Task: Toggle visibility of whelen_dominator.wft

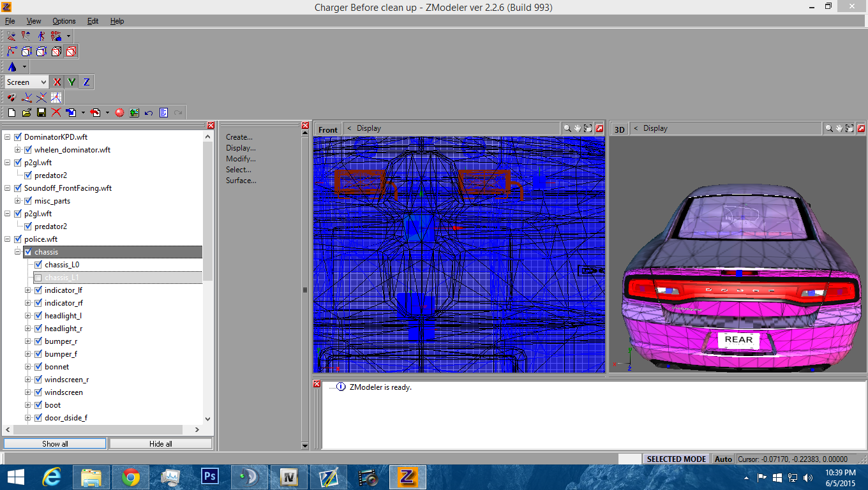Action: point(28,150)
